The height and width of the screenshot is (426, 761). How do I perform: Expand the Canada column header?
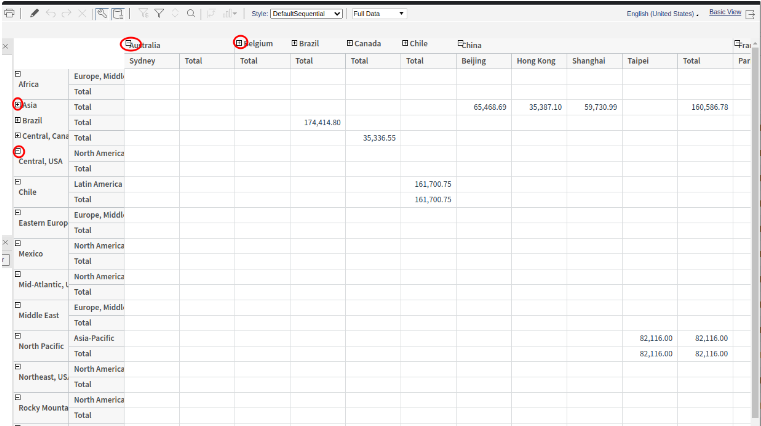click(x=349, y=43)
